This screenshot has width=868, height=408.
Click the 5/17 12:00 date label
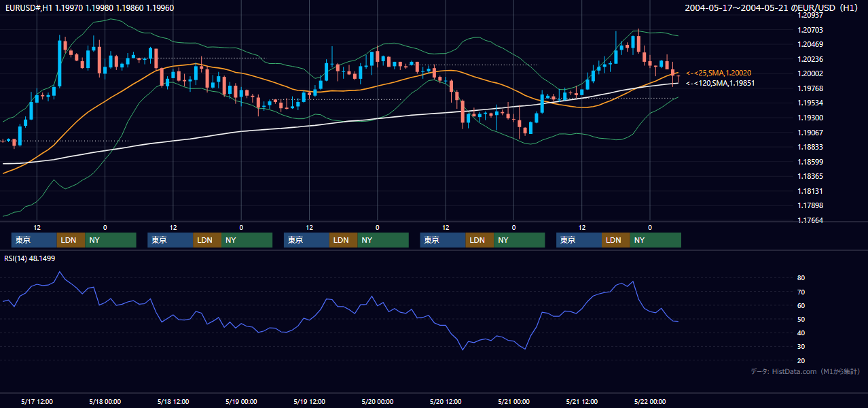[37, 401]
